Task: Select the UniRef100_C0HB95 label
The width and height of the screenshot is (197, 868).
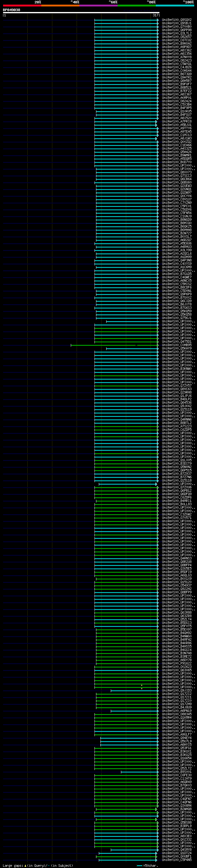Action: click(177, 345)
